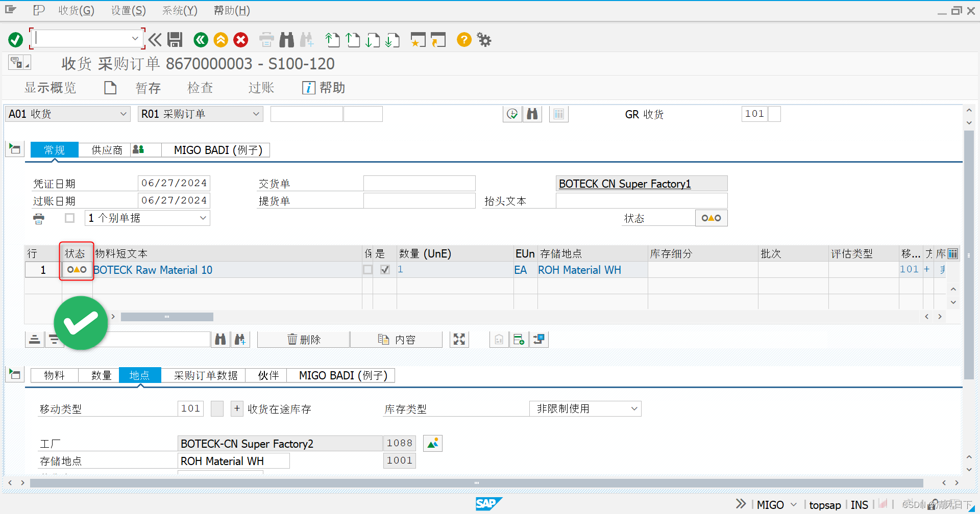980x514 pixels.
Task: Click find next binoculars-plus below table
Action: pos(240,340)
